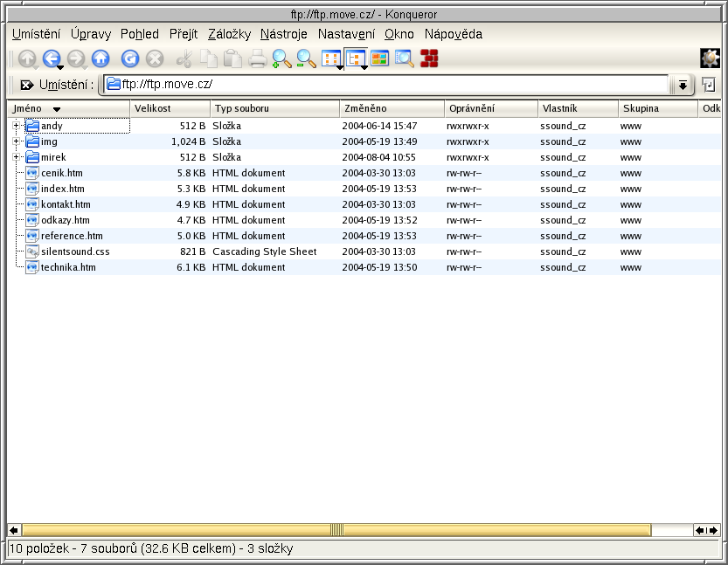Click the location URL input field

(x=385, y=85)
